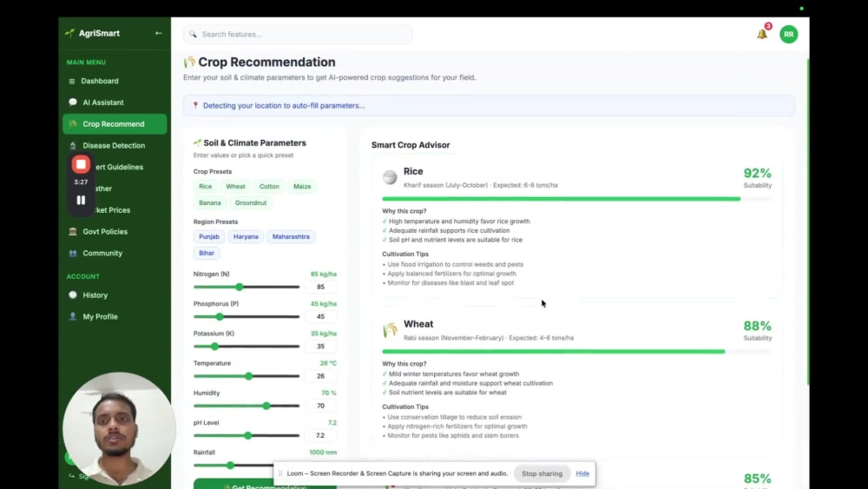This screenshot has height=489, width=868.
Task: Click the Nitrogen value field showing 85
Action: pyautogui.click(x=320, y=287)
